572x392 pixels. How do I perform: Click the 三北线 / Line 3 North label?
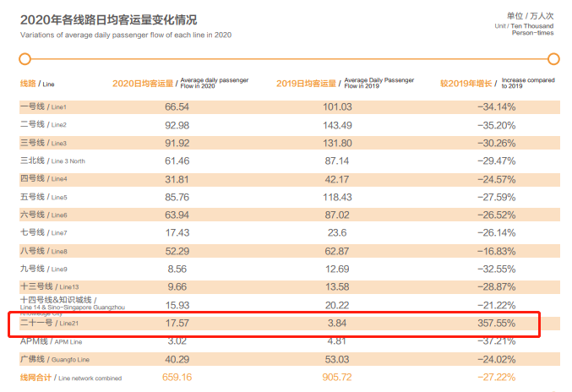52,161
